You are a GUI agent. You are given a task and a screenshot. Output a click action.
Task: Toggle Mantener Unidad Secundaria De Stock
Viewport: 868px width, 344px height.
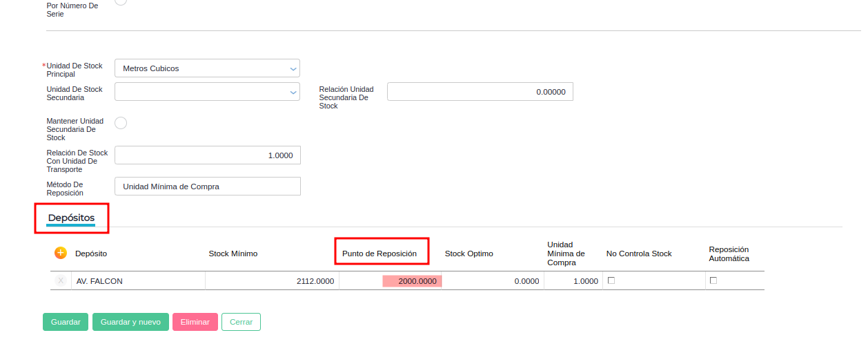tap(121, 123)
